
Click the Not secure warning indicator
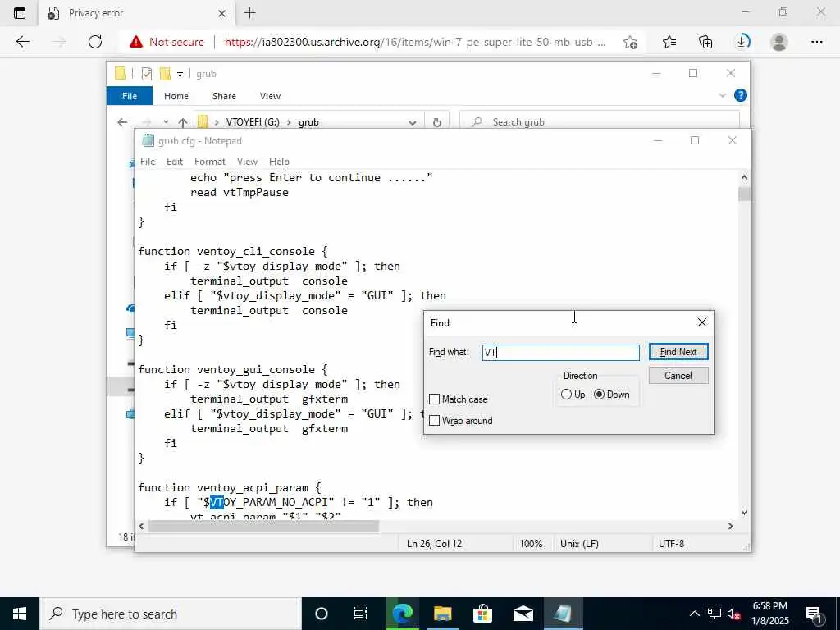tap(167, 42)
